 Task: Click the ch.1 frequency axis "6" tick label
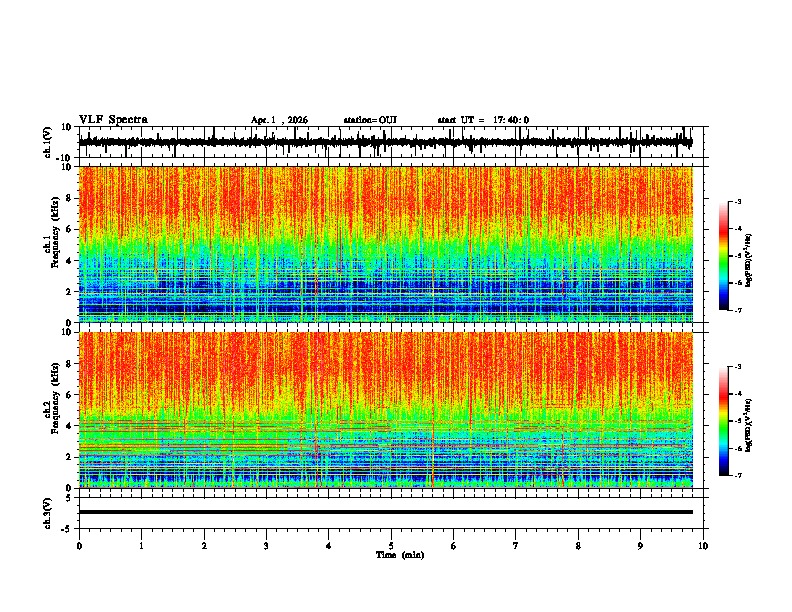coord(69,229)
